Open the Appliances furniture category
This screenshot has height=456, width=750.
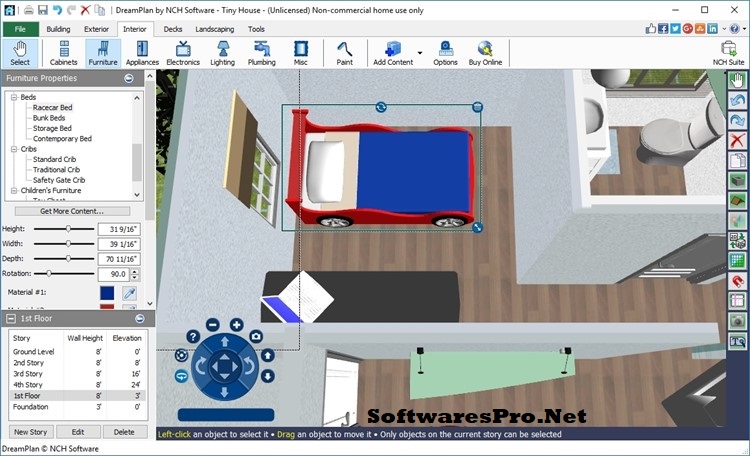(141, 52)
